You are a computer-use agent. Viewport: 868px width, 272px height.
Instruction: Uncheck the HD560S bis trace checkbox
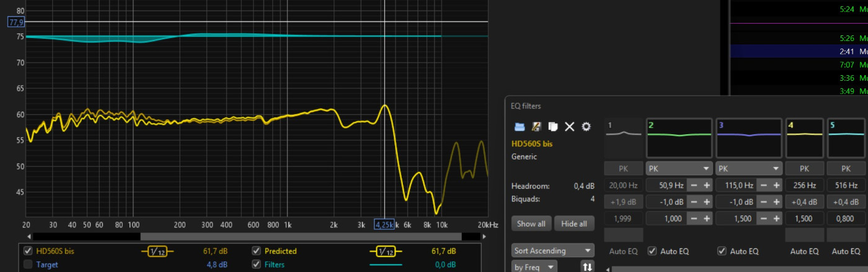pos(27,252)
